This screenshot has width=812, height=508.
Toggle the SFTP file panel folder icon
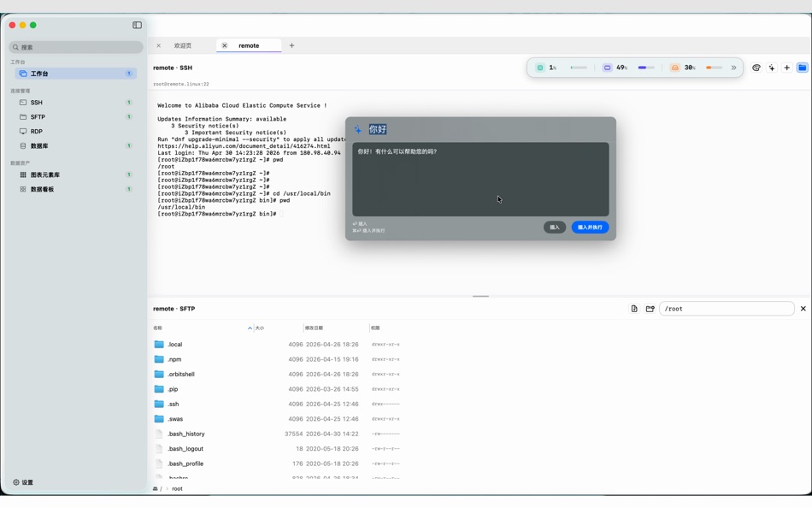tap(802, 68)
